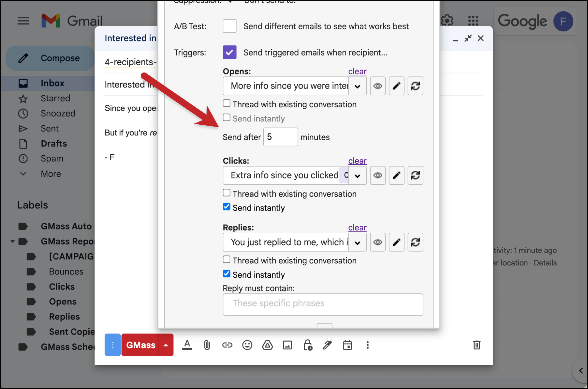Click the Compose button
The width and height of the screenshot is (588, 389).
[51, 58]
